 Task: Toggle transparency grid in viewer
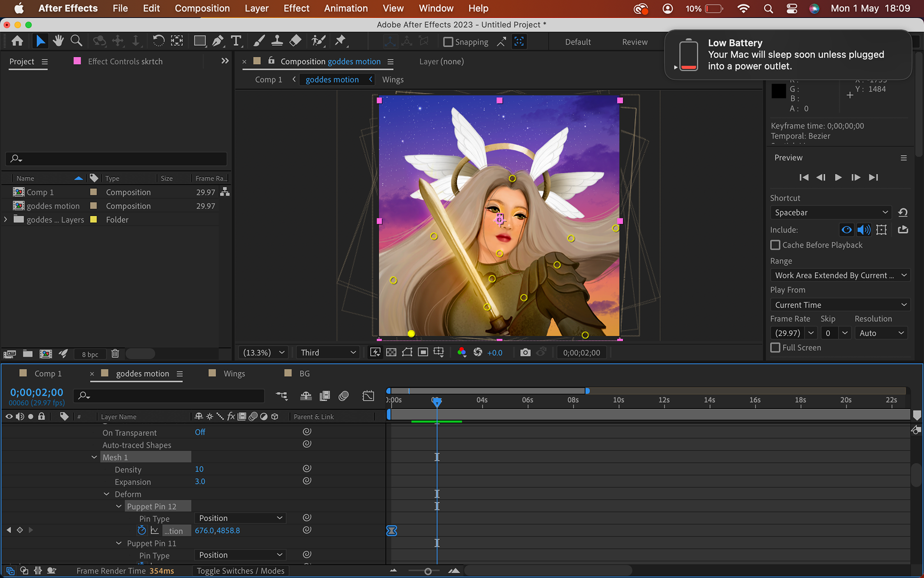point(391,353)
